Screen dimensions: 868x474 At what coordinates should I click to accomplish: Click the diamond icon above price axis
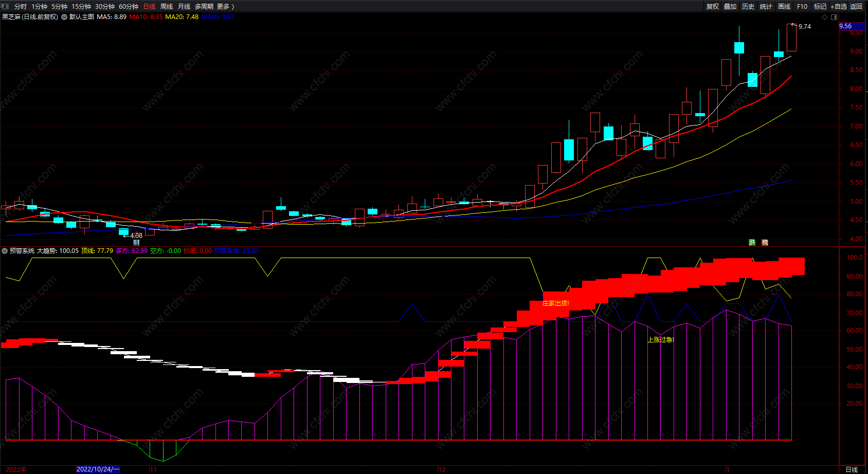point(825,17)
